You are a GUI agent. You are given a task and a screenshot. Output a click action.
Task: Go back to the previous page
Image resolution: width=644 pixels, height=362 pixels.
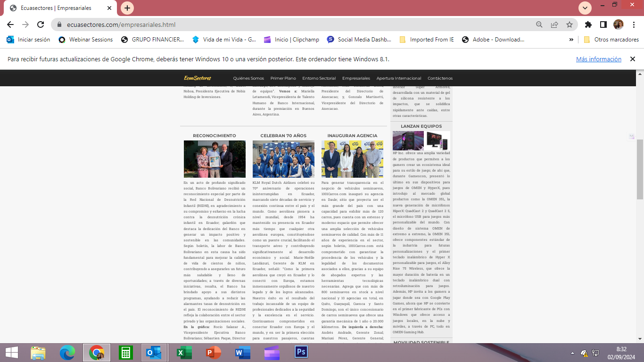[10, 25]
